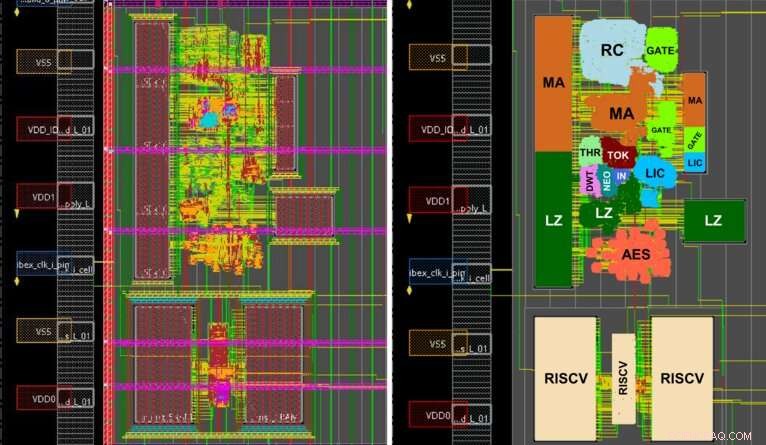Select the RC block in the annotated layout

pyautogui.click(x=612, y=51)
